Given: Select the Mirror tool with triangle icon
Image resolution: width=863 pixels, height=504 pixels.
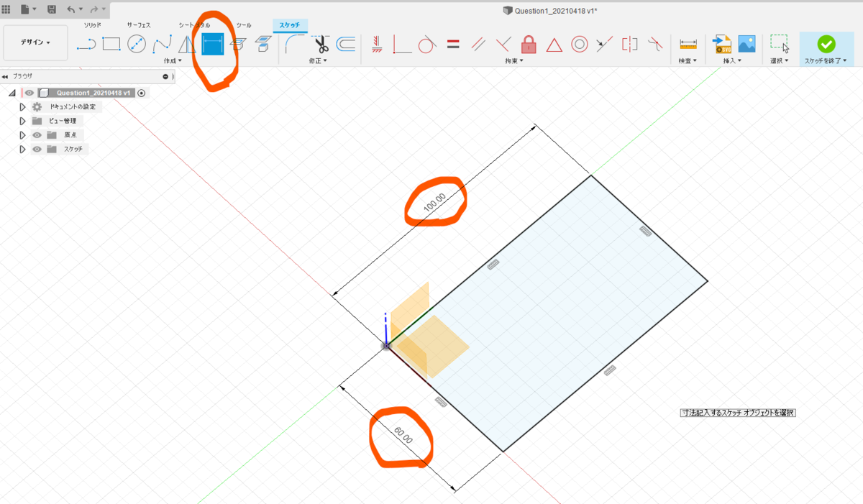Looking at the screenshot, I should [x=187, y=44].
